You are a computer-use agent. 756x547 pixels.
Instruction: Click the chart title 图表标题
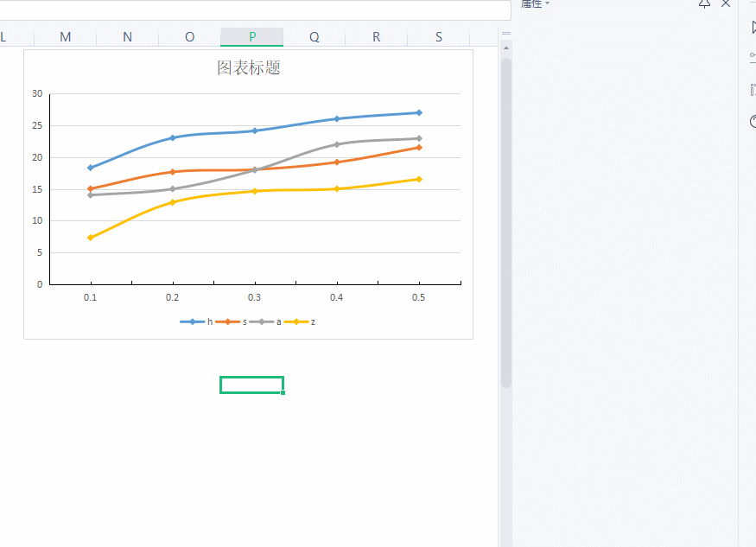(x=248, y=67)
